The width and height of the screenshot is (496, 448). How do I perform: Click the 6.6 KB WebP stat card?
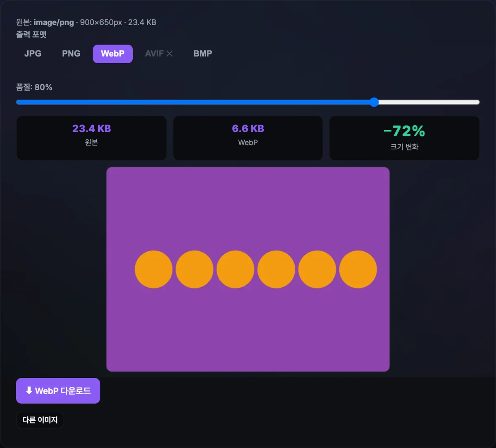pyautogui.click(x=248, y=138)
